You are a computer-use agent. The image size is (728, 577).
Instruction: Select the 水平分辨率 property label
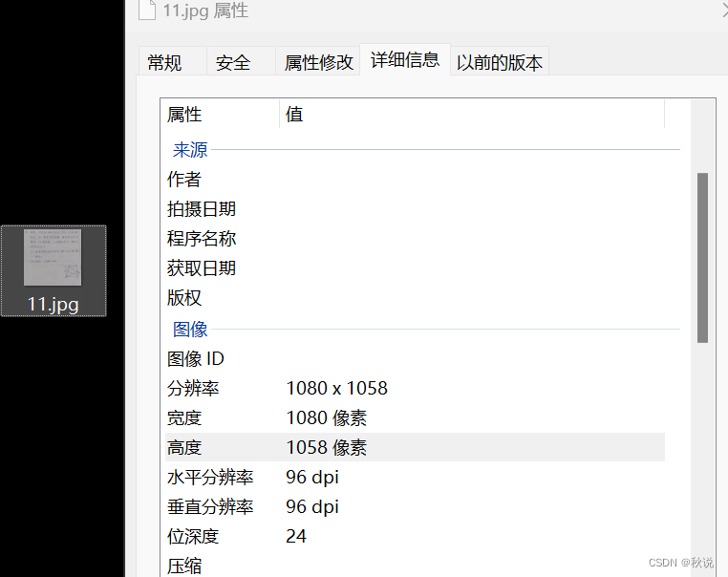point(210,478)
